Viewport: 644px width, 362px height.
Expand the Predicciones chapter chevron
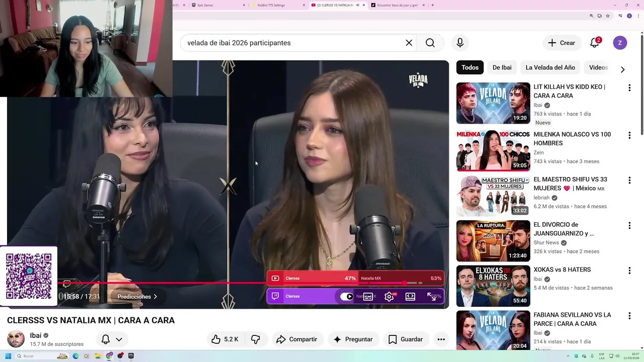[x=155, y=297]
